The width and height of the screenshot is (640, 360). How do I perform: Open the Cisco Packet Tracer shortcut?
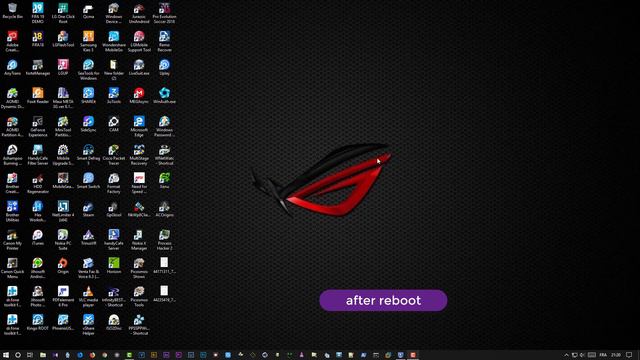tap(114, 154)
